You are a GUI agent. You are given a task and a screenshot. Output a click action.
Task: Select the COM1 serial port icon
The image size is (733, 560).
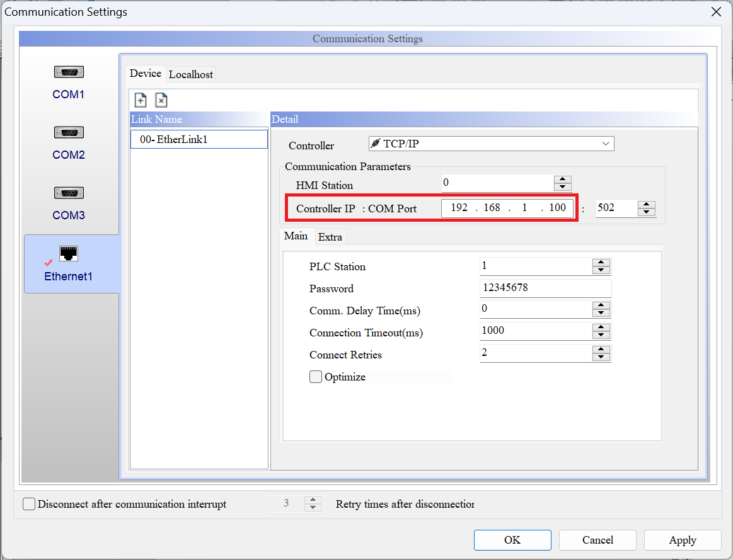69,73
